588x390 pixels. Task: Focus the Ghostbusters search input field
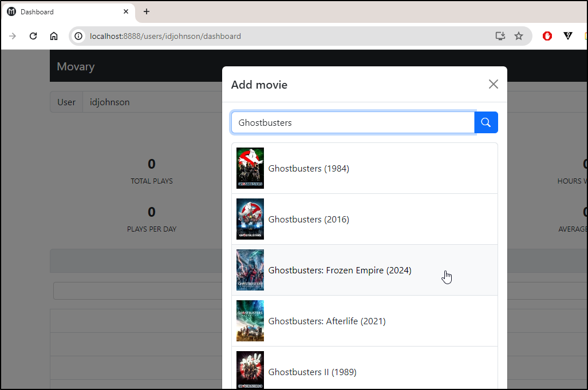pyautogui.click(x=353, y=122)
